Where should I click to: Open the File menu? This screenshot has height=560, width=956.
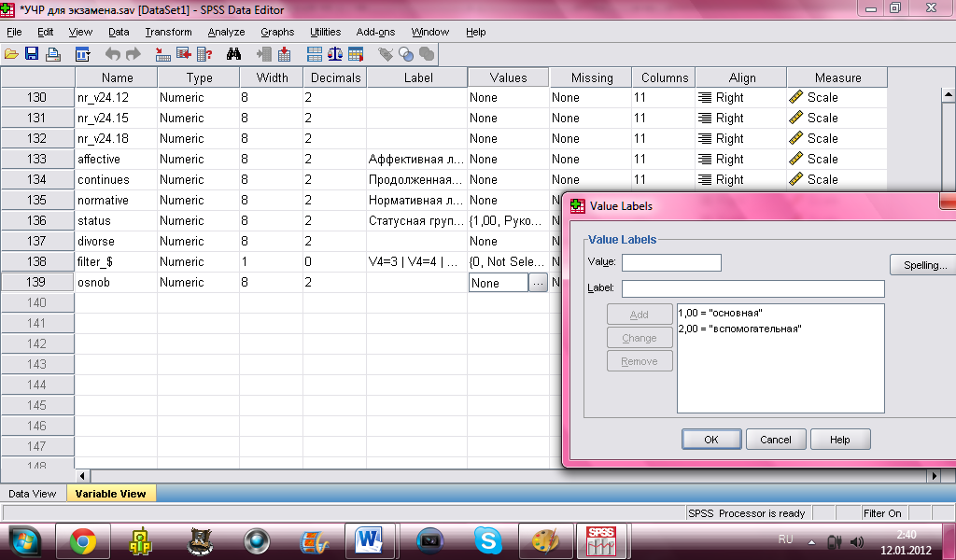click(x=14, y=32)
